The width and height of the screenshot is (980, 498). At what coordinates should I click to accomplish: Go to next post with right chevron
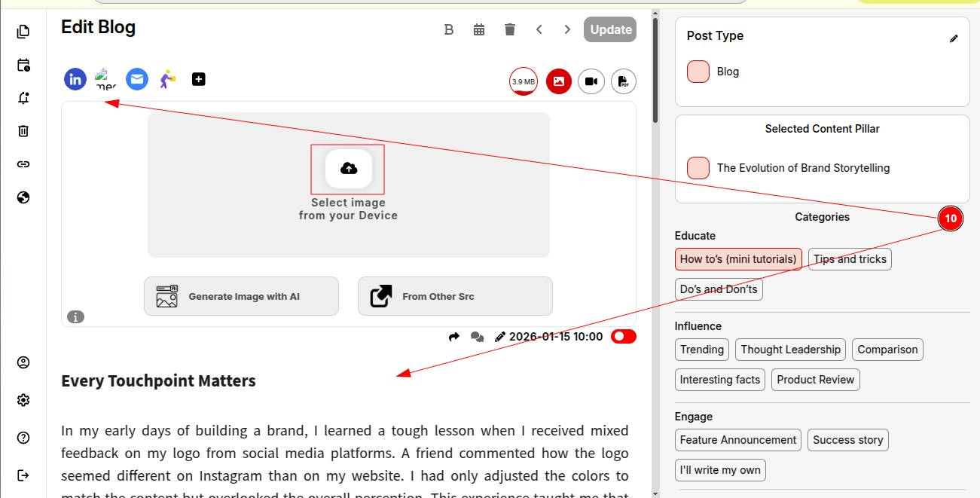pos(567,29)
